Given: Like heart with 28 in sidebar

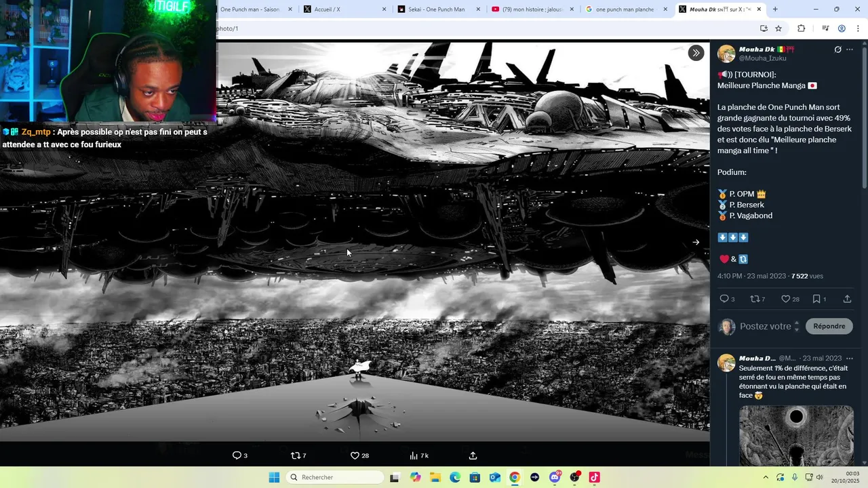Looking at the screenshot, I should [x=785, y=299].
